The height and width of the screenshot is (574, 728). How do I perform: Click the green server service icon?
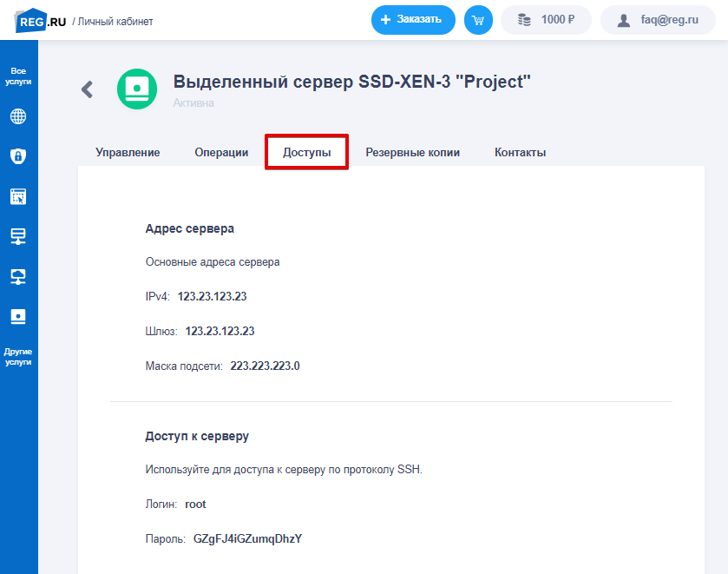pos(137,89)
